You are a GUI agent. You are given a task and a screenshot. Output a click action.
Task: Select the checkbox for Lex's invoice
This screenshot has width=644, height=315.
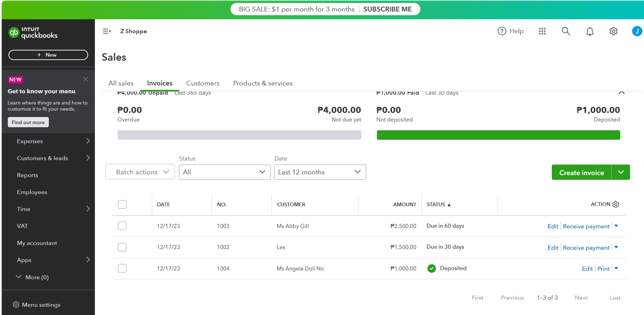tap(122, 247)
